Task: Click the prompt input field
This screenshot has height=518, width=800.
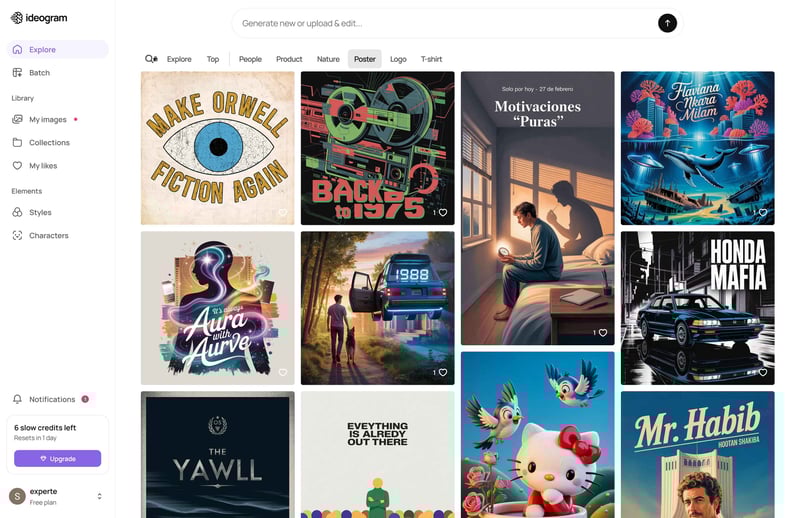Action: pyautogui.click(x=440, y=23)
